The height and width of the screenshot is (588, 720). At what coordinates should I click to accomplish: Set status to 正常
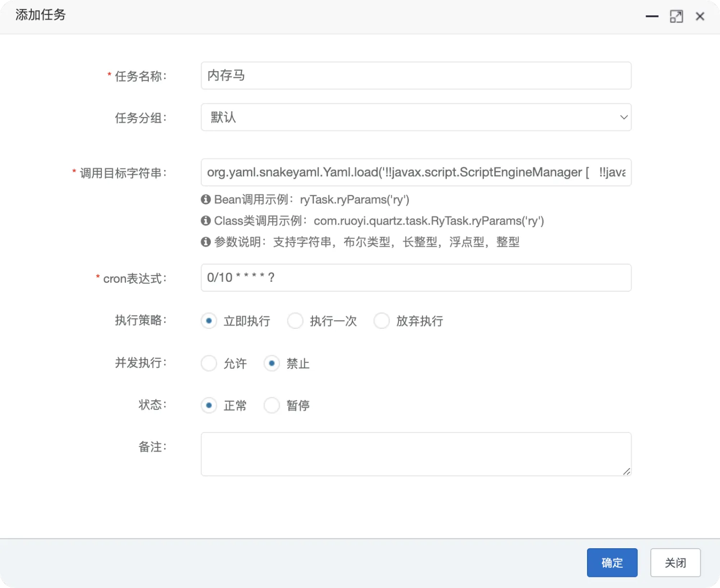click(x=209, y=405)
